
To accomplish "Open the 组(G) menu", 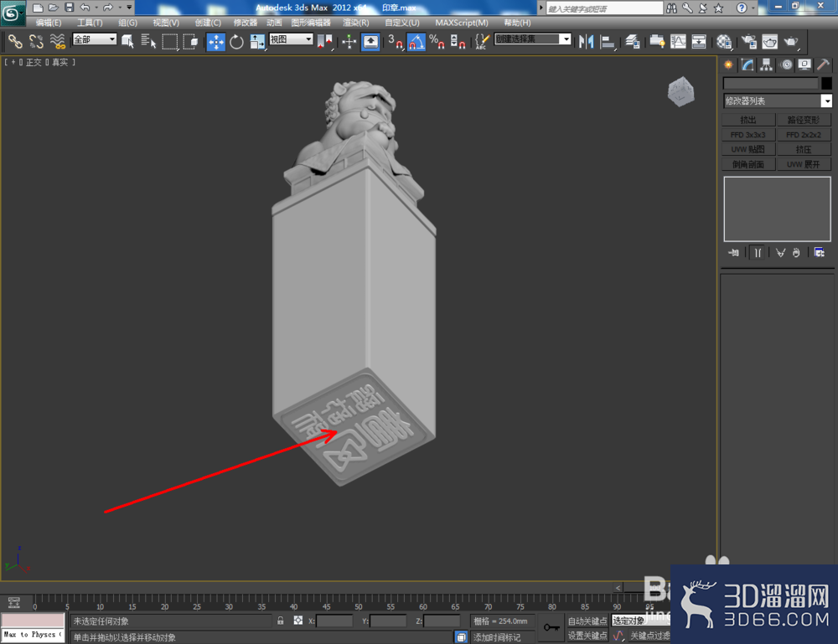I will pos(127,23).
